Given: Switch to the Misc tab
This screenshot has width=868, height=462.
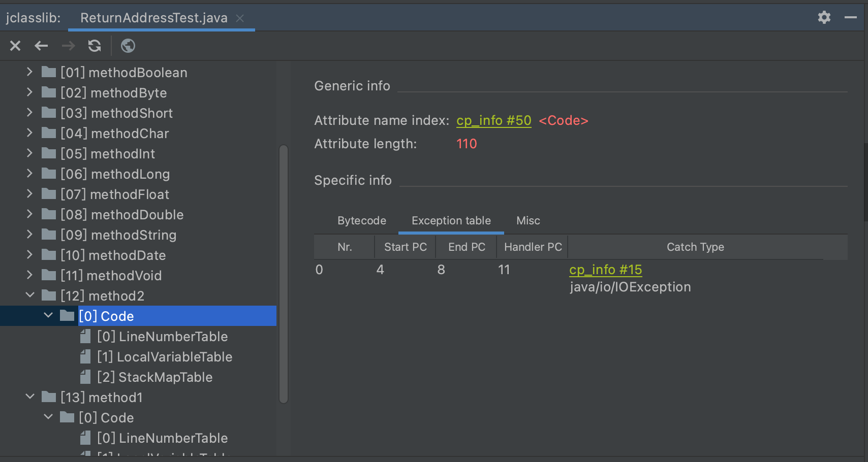Looking at the screenshot, I should click(528, 221).
